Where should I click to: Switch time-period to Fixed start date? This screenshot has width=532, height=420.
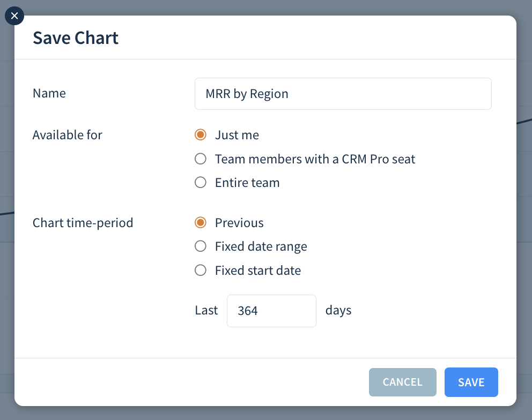coord(201,270)
